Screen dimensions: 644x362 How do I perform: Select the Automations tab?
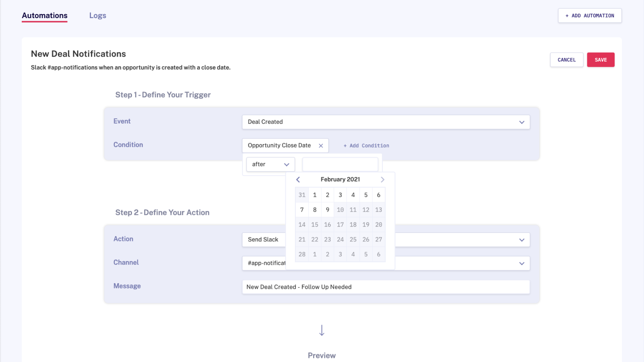(x=45, y=16)
